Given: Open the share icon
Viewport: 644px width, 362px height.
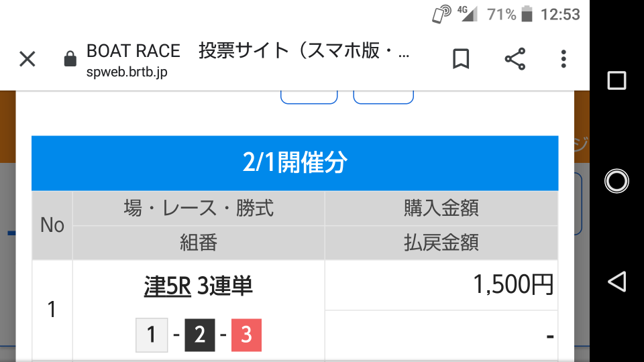Looking at the screenshot, I should coord(515,59).
